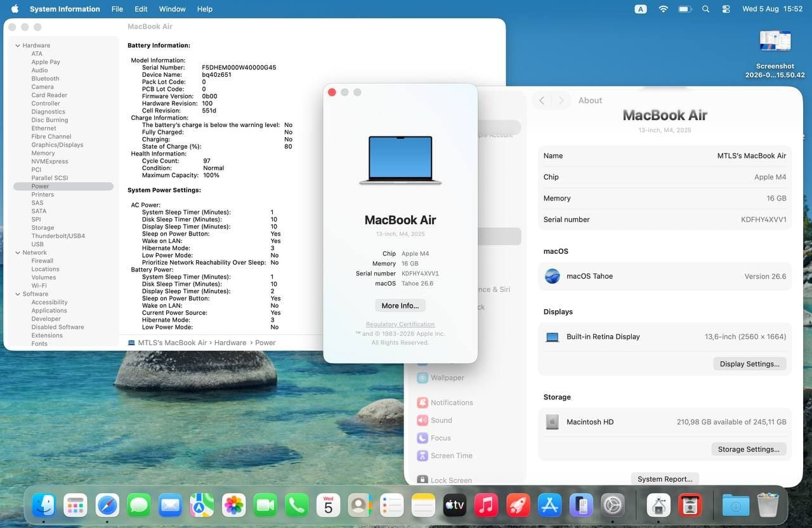Image resolution: width=812 pixels, height=528 pixels.
Task: Click the macOS Tahoe logo icon in About
Action: click(x=553, y=276)
